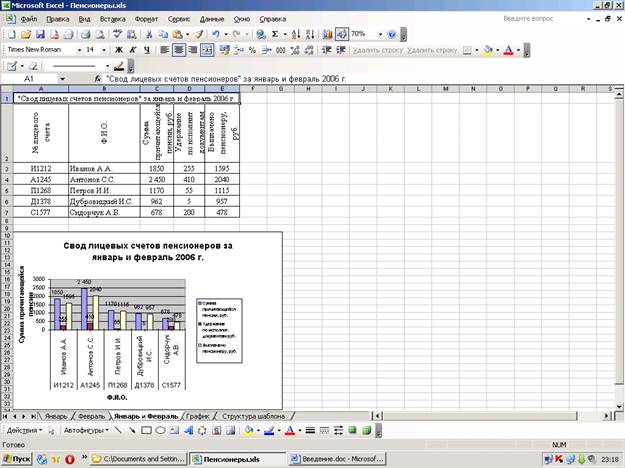Image resolution: width=625 pixels, height=468 pixels.
Task: Click the Undo icon in the toolbar
Action: [218, 34]
